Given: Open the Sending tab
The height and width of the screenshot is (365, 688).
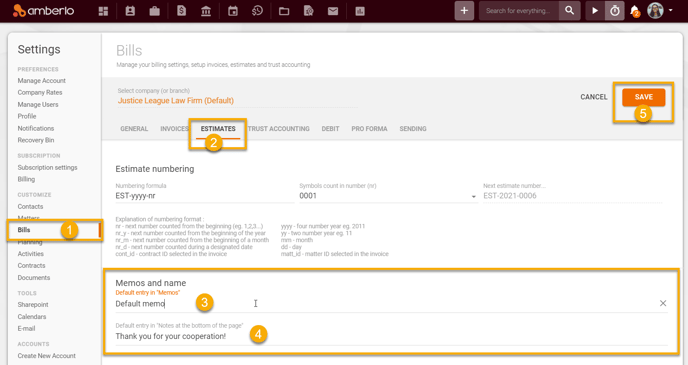Looking at the screenshot, I should [412, 129].
